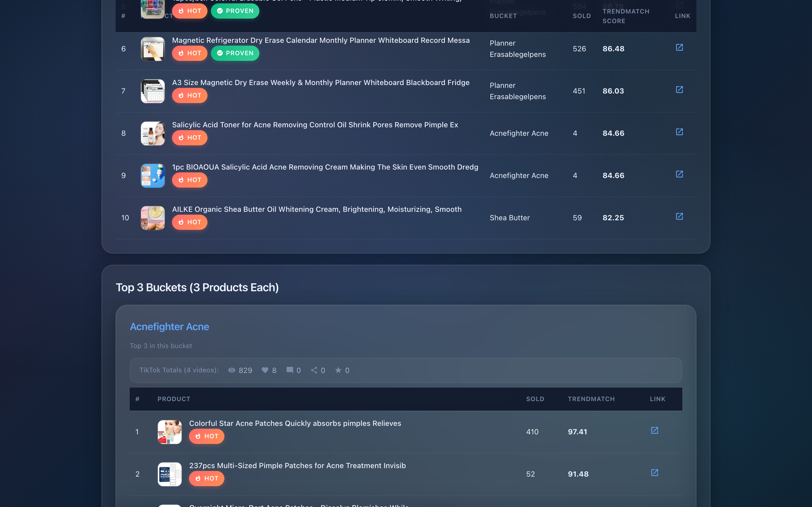This screenshot has height=507, width=812.
Task: Open external link for Magnetic Refrigerator Calendar
Action: [x=679, y=48]
